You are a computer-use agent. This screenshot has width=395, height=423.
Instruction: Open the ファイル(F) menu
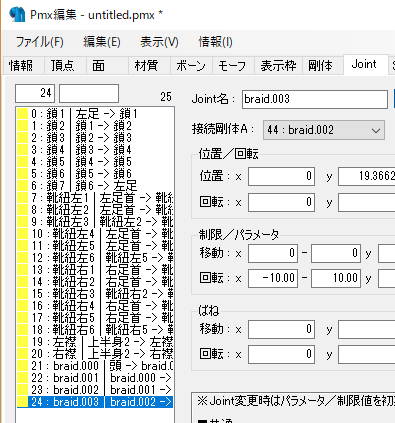(x=40, y=42)
